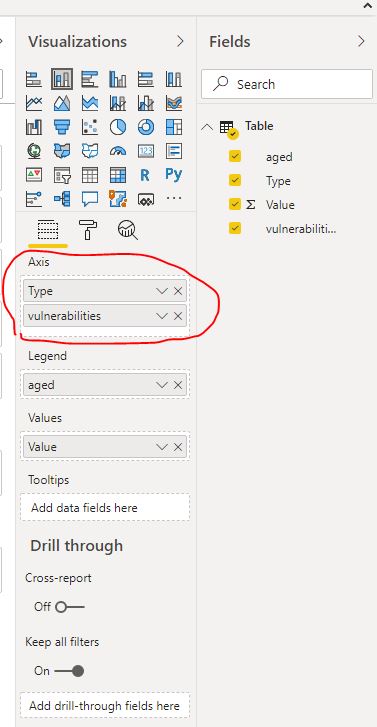Choose the Clustered column chart visual

118,79
